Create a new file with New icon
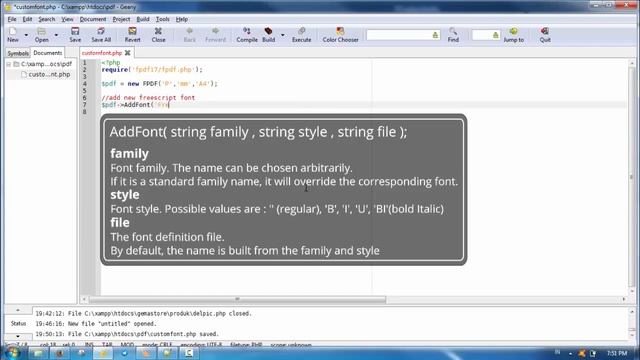This screenshot has height=360, width=640. 13,35
